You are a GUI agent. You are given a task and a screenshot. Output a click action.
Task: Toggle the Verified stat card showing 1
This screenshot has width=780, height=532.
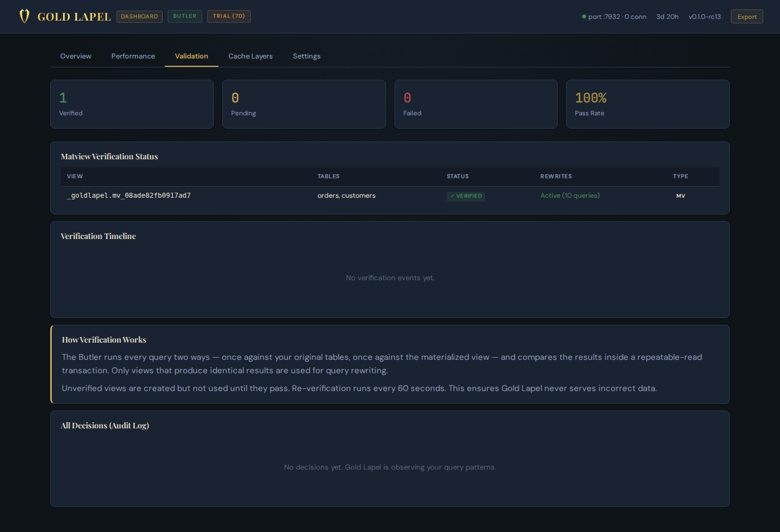[x=131, y=104]
